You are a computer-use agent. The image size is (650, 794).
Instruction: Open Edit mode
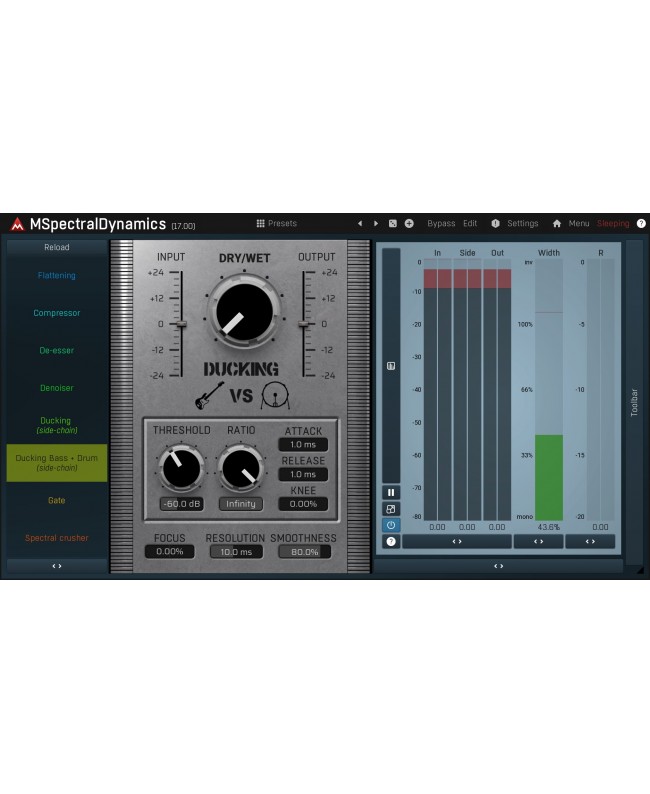470,223
